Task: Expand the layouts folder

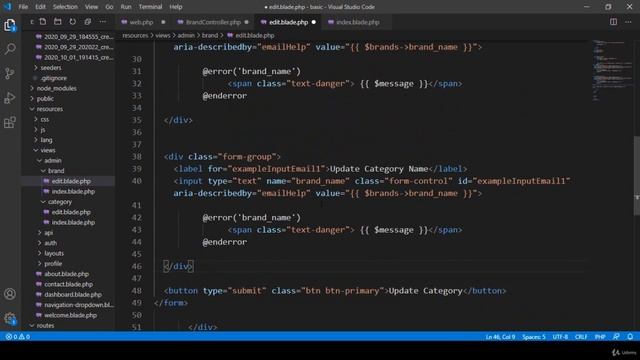Action: [x=54, y=253]
